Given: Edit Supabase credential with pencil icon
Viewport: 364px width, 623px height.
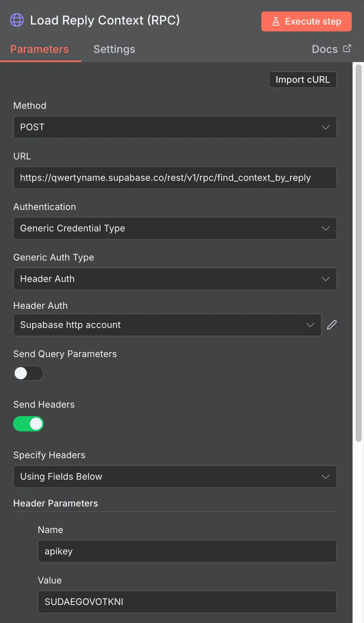Looking at the screenshot, I should click(x=332, y=325).
